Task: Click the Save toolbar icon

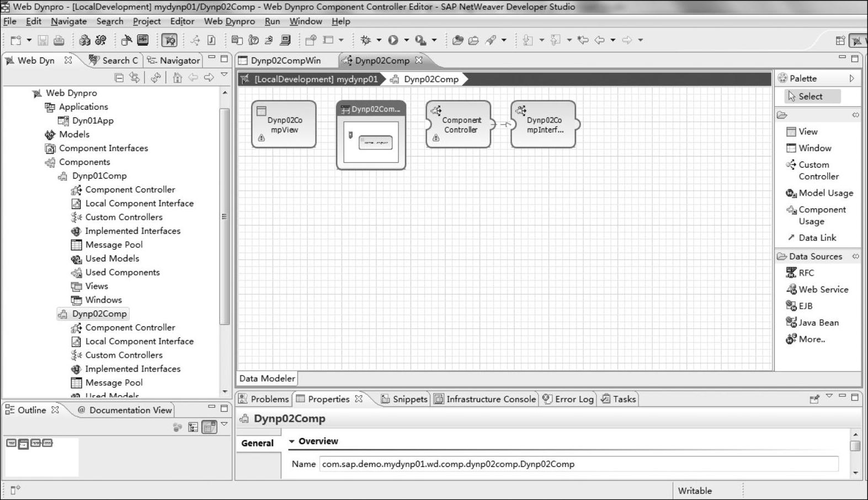Action: tap(42, 40)
